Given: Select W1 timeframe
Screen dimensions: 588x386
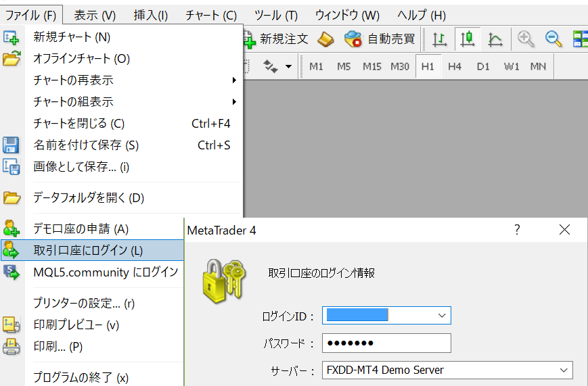Looking at the screenshot, I should [512, 67].
